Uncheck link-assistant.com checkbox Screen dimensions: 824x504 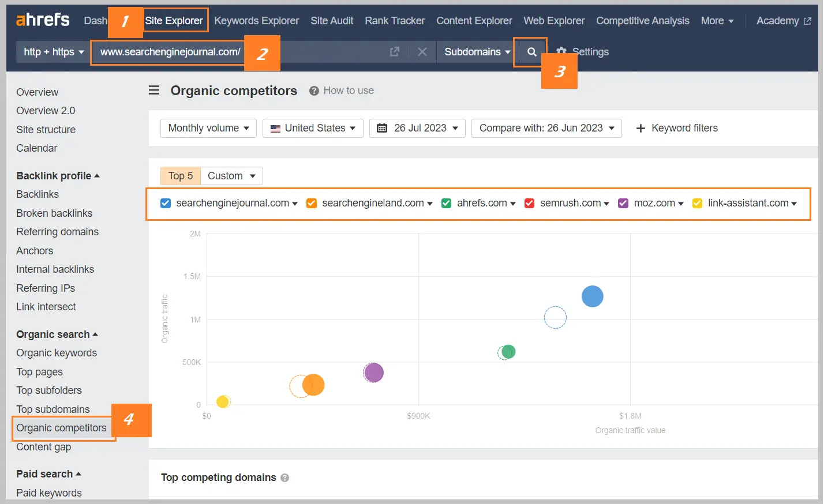(697, 203)
